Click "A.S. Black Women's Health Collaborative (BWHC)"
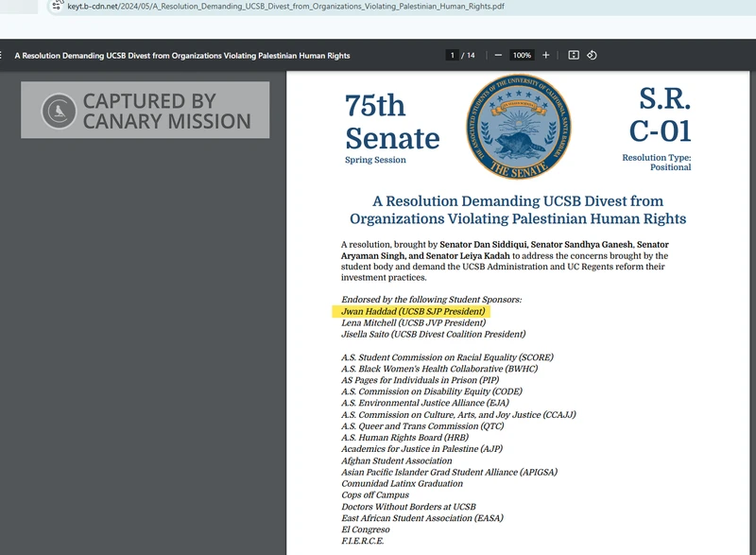Screen dimensions: 756x555 click(439, 369)
